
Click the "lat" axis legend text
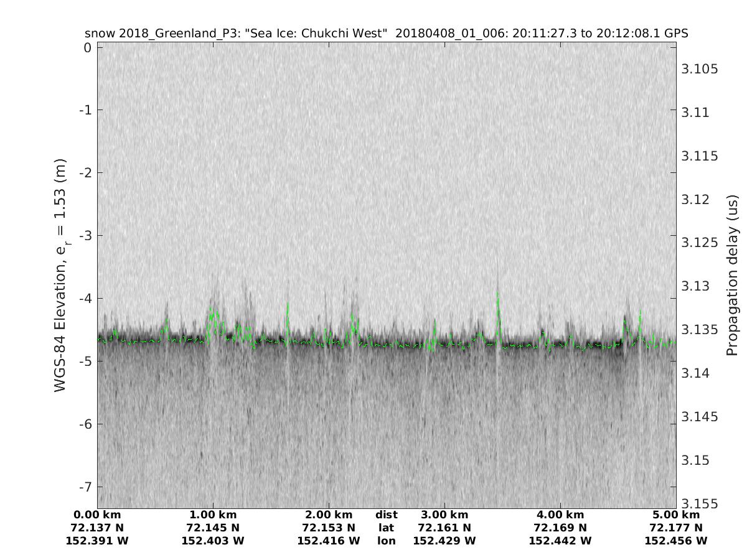pos(386,528)
